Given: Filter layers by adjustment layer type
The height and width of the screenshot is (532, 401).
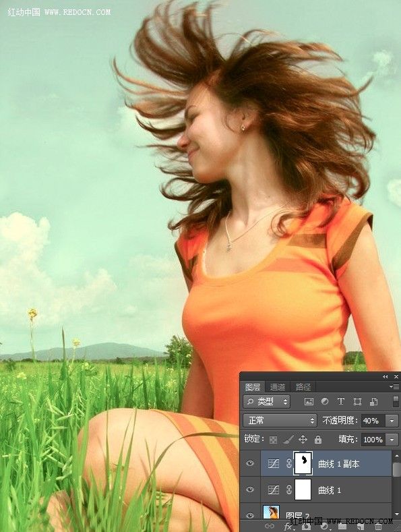Looking at the screenshot, I should pos(325,401).
